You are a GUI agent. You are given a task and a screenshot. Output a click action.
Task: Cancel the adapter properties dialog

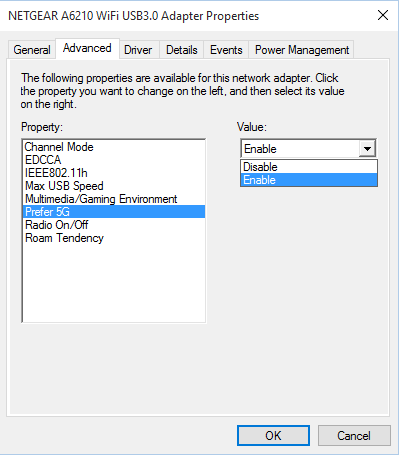point(354,435)
